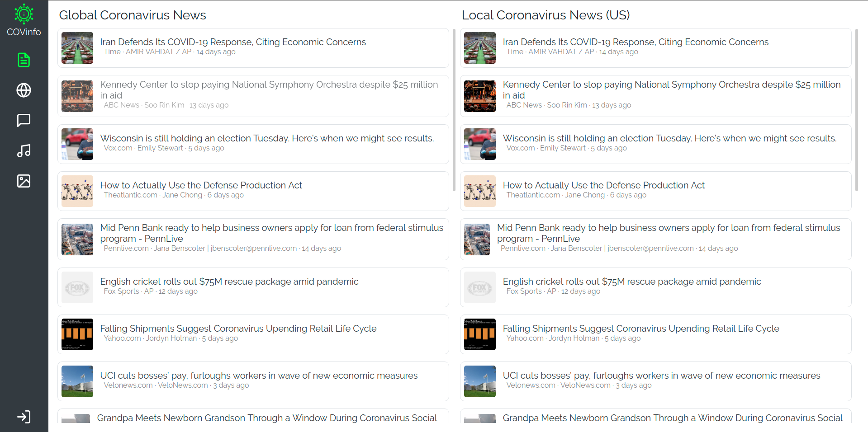This screenshot has height=432, width=868.
Task: Click local Defense Production Act illustration thumbnail
Action: [480, 191]
